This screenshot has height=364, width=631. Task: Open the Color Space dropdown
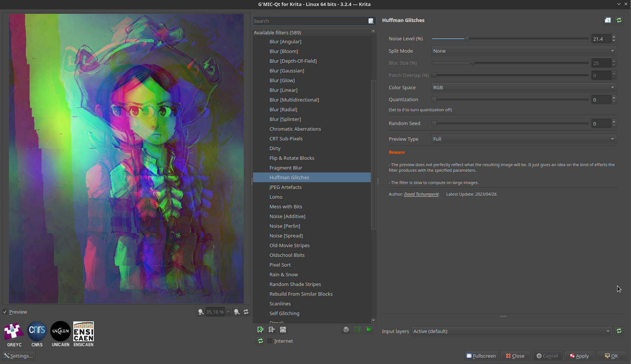(523, 87)
